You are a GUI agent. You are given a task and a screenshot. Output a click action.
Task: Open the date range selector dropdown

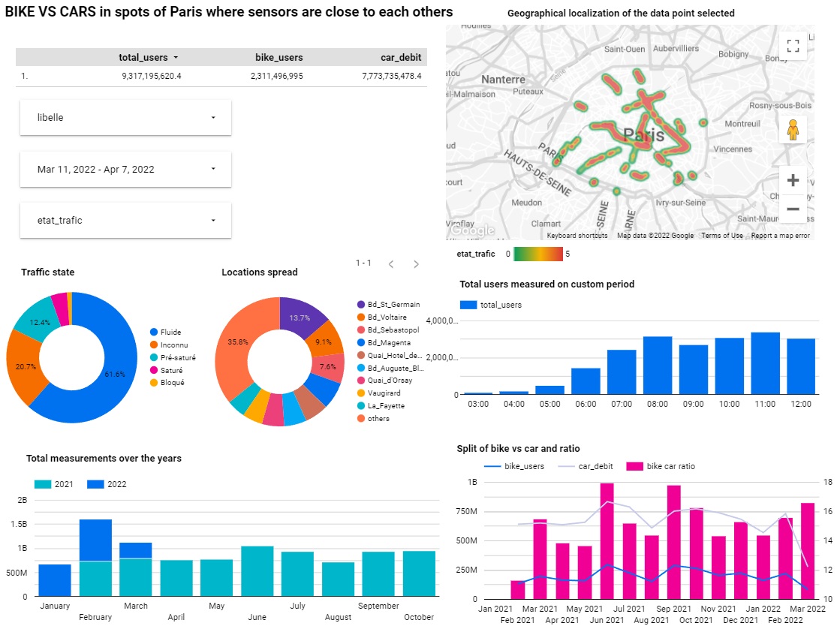[125, 169]
